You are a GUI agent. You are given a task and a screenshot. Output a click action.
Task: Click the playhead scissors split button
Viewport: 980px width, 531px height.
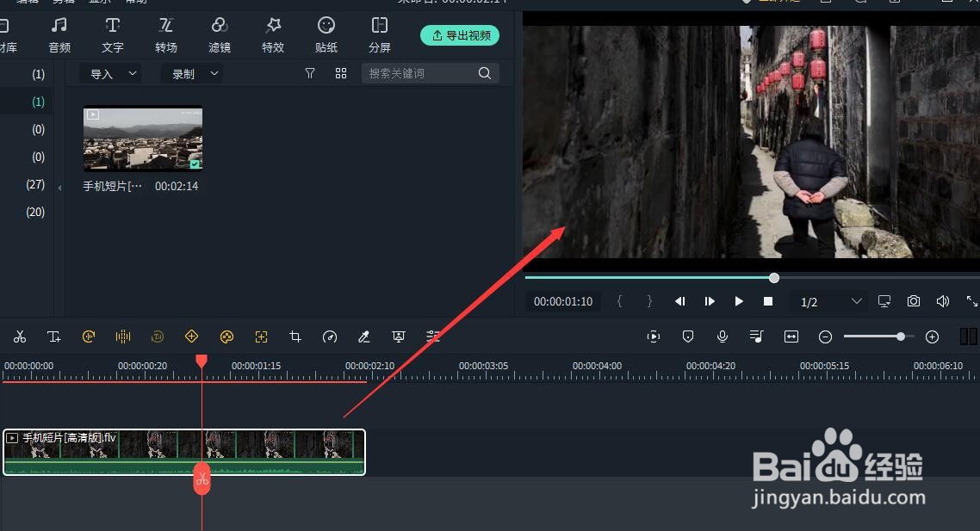[202, 479]
